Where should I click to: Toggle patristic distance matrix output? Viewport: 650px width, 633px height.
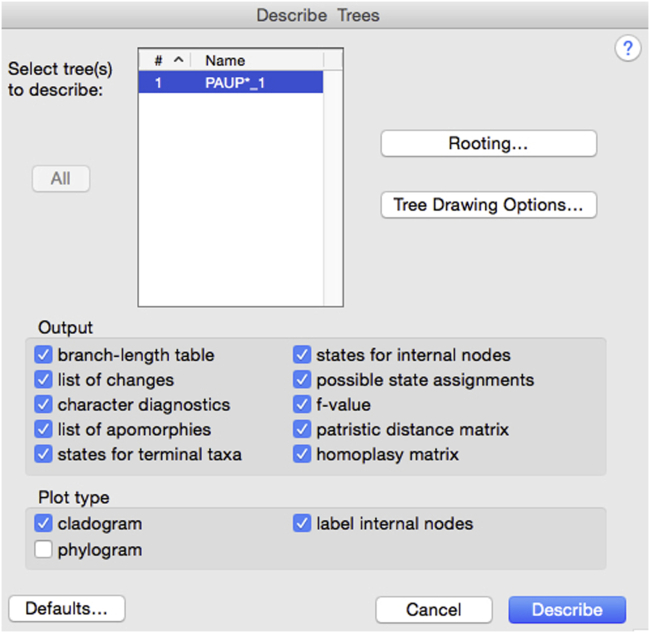(302, 430)
